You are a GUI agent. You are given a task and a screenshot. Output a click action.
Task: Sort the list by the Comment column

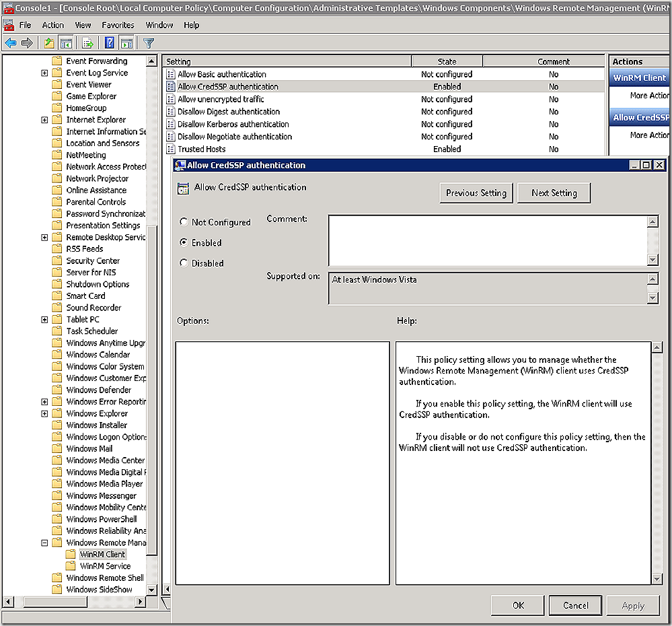pyautogui.click(x=544, y=62)
